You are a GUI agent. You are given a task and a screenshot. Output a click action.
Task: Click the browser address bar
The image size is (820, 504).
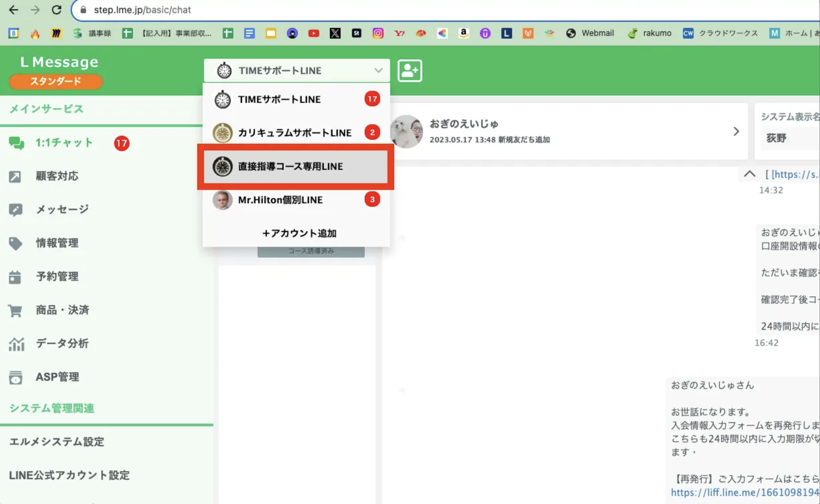pyautogui.click(x=196, y=10)
